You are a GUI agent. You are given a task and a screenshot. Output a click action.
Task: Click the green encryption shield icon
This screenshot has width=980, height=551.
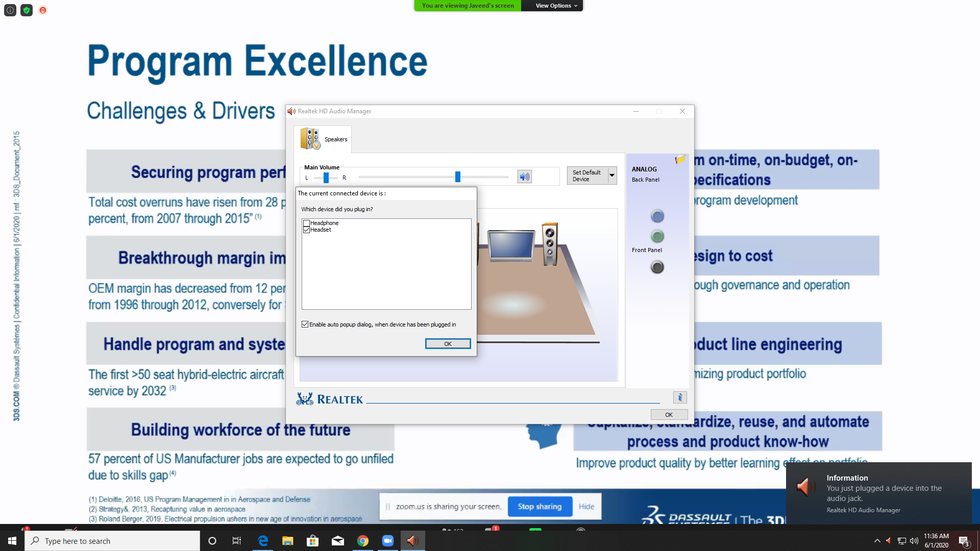click(27, 10)
